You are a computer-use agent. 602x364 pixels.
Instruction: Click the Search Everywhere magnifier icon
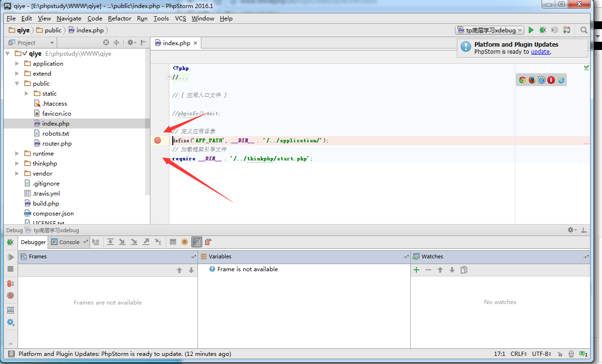(x=584, y=30)
